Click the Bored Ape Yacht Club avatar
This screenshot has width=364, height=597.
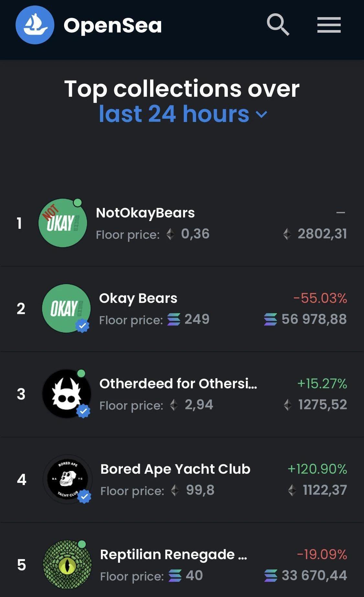[67, 479]
